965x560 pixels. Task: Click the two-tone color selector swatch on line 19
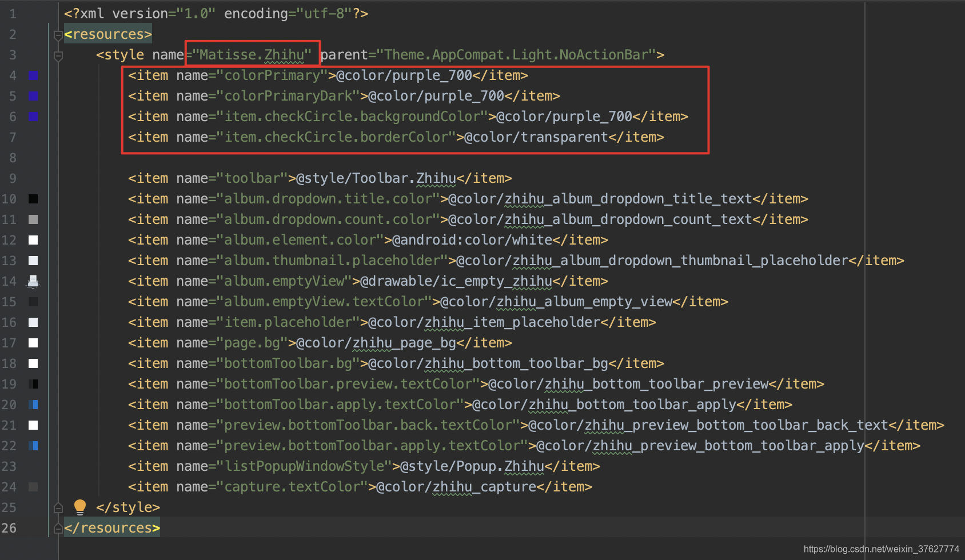point(33,384)
